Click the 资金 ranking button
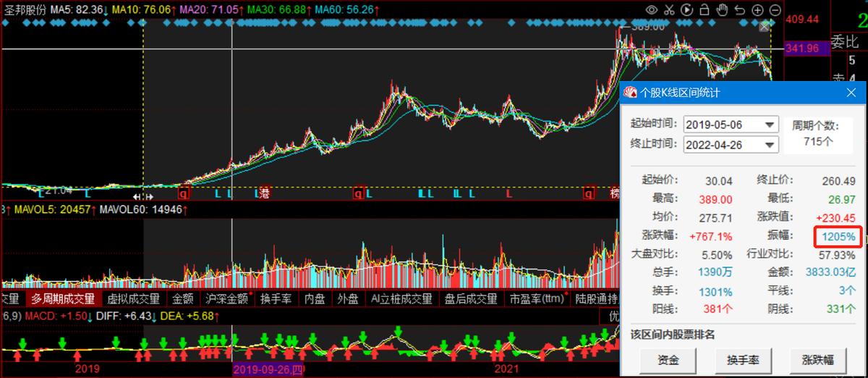The width and height of the screenshot is (868, 378). (668, 360)
